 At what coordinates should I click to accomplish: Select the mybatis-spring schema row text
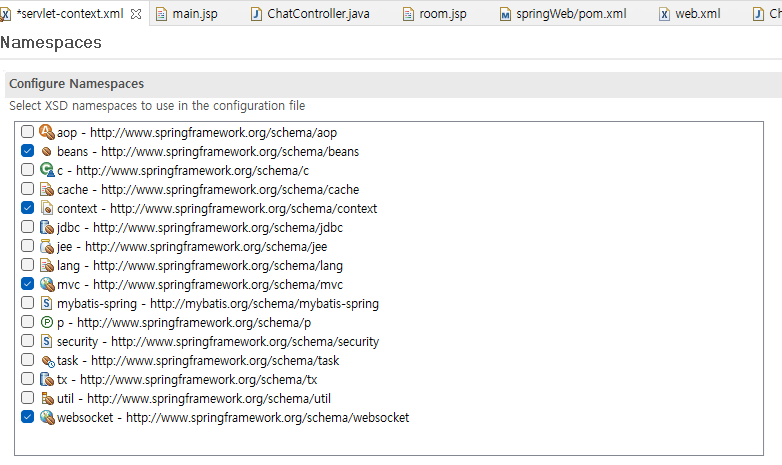[x=218, y=303]
